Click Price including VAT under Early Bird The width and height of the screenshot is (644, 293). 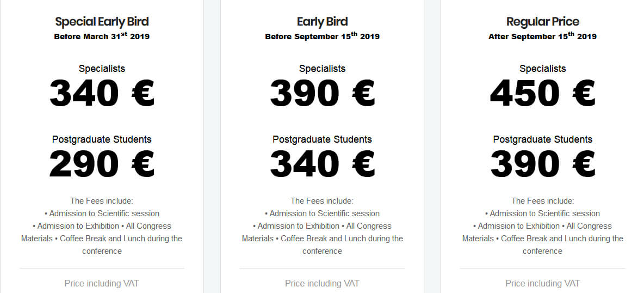pyautogui.click(x=322, y=283)
